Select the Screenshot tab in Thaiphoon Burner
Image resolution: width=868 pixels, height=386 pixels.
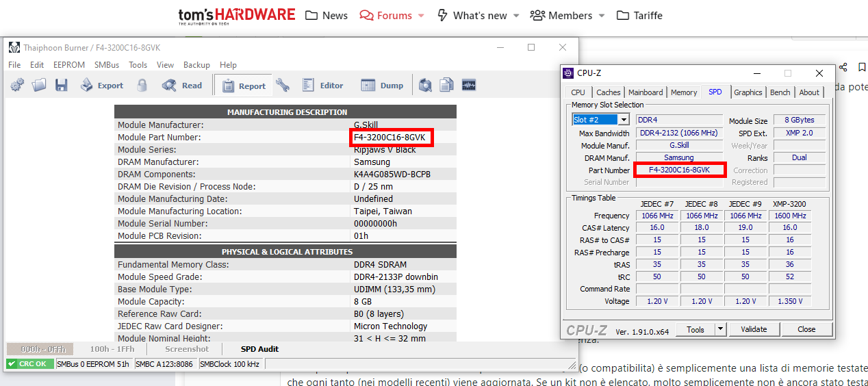[x=186, y=349]
